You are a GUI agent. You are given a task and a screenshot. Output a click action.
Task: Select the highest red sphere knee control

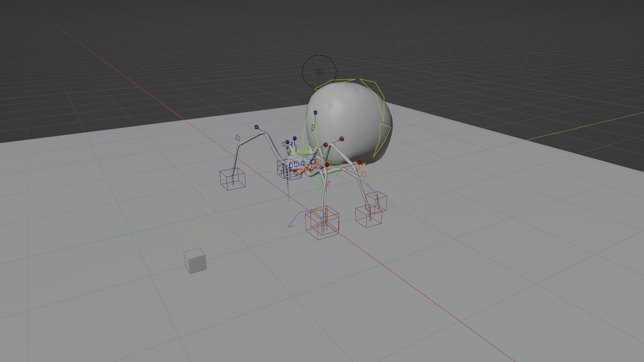(x=342, y=138)
